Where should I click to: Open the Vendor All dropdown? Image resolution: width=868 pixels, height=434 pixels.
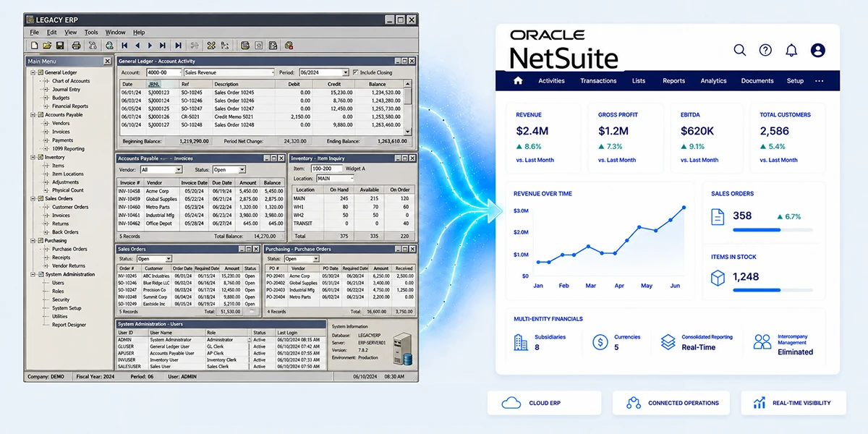(x=179, y=170)
